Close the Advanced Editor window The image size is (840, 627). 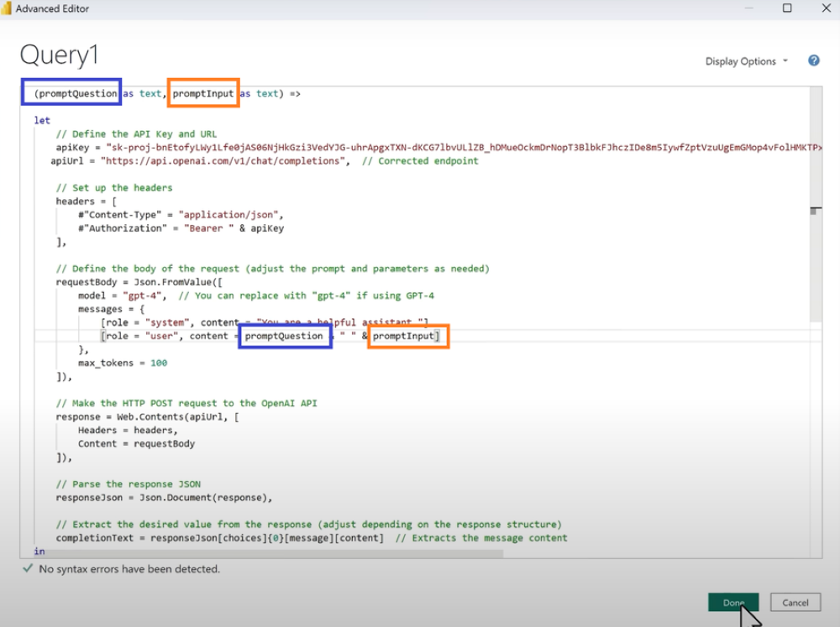click(x=826, y=8)
